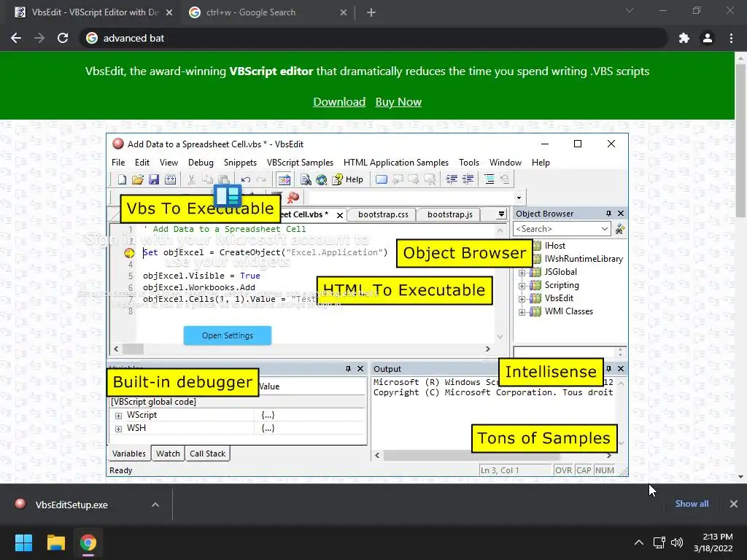Click the red pin icon in second toolbar row
Screen dimensions: 747x560
pyautogui.click(x=293, y=197)
